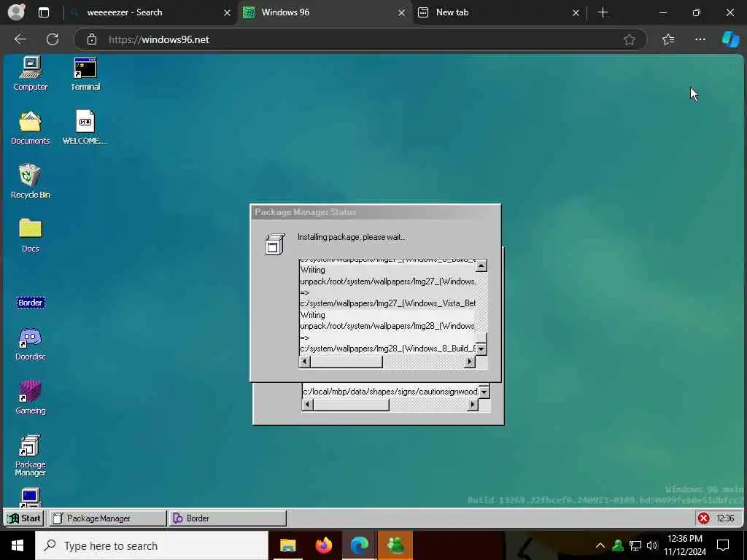Refresh the windows96.net page

[x=53, y=39]
